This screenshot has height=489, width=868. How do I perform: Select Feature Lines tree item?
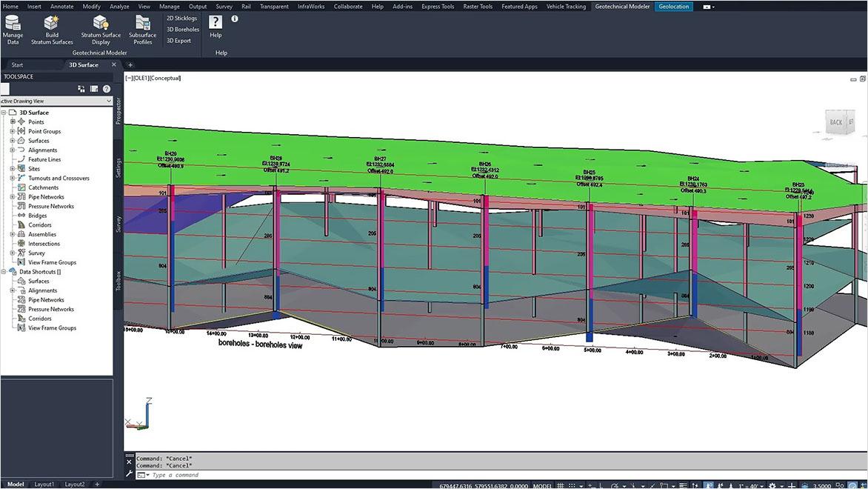point(45,159)
